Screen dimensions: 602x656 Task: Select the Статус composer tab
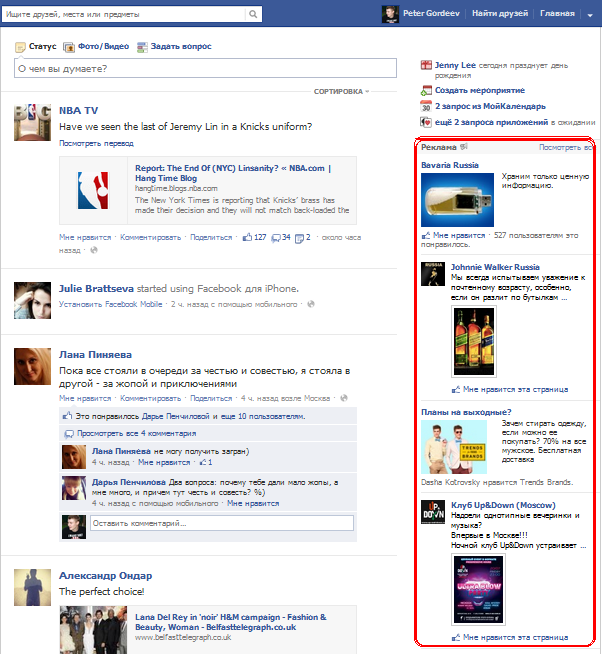tap(36, 46)
